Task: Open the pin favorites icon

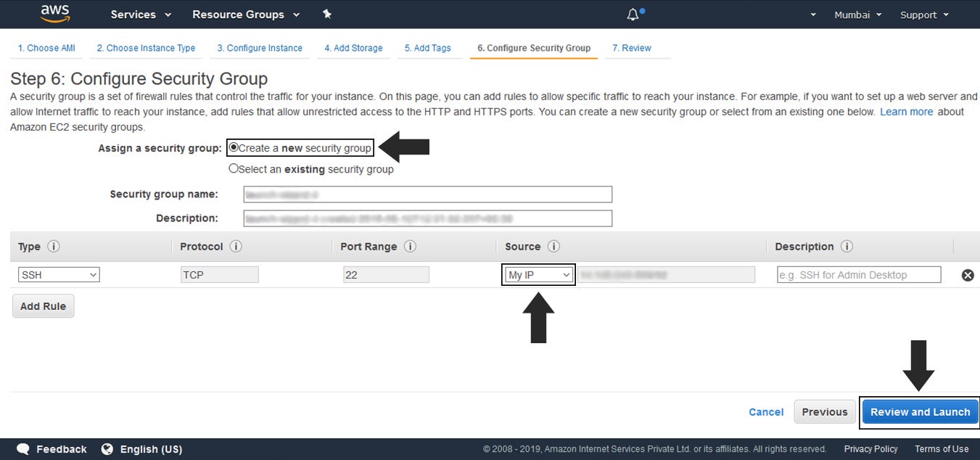Action: point(326,14)
